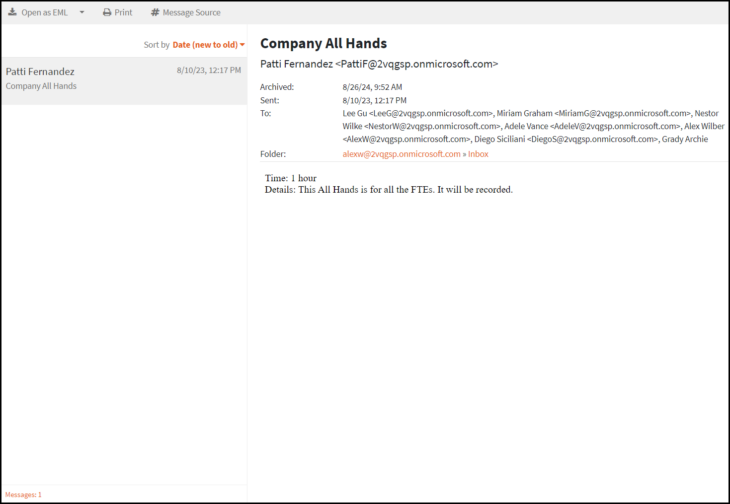Click the Open as EML download icon
This screenshot has height=504, width=730.
coord(12,12)
